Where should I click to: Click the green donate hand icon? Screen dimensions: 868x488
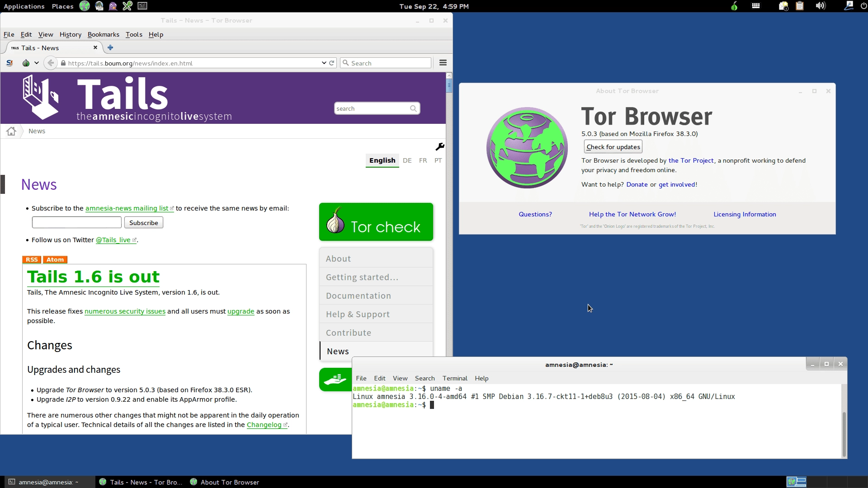335,379
